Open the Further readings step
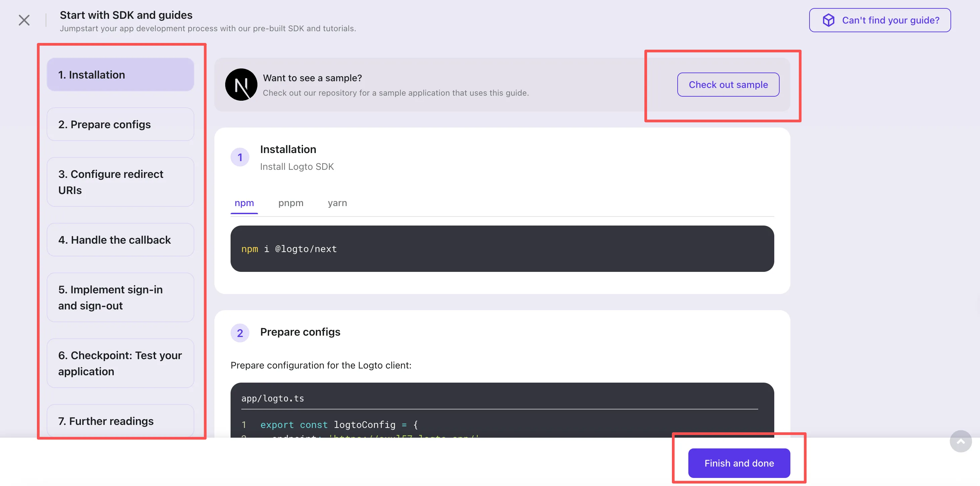Screen dimensions: 980x486 [120, 421]
